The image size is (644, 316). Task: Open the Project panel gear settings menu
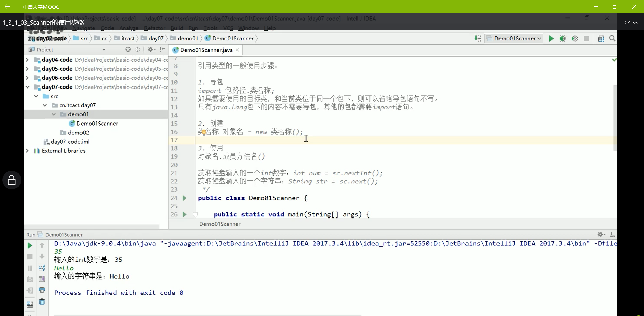point(151,50)
